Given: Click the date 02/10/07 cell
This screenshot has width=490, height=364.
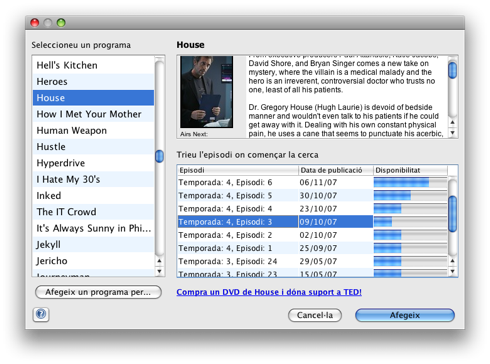Looking at the screenshot, I should (336, 235).
